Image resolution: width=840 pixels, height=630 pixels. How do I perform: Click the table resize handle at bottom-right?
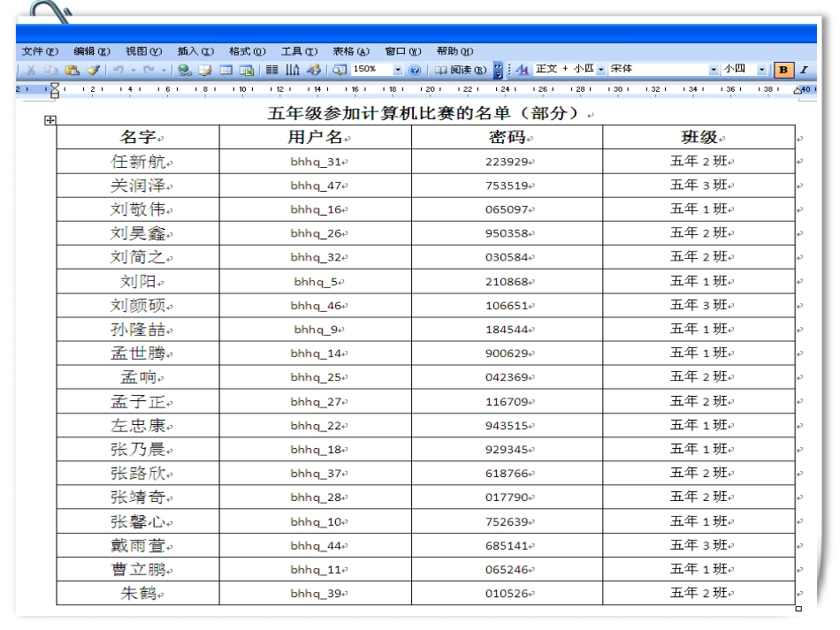pyautogui.click(x=798, y=609)
